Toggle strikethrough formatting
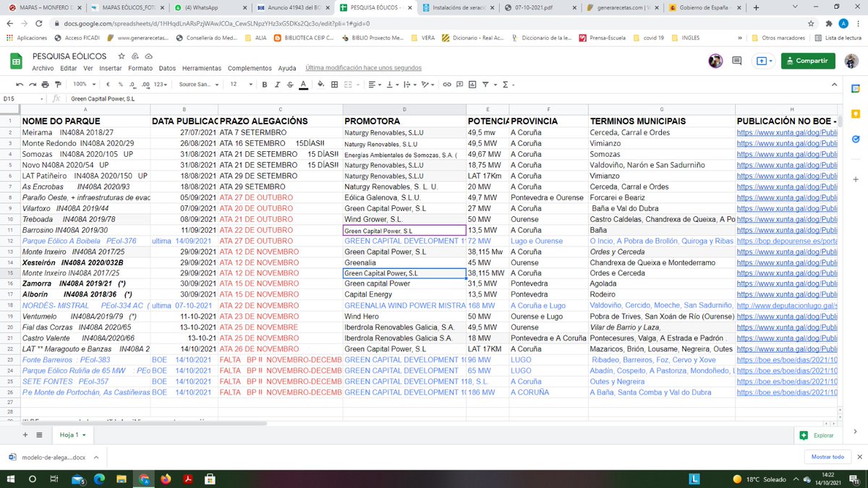Viewport: 868px width, 488px height. [x=289, y=85]
